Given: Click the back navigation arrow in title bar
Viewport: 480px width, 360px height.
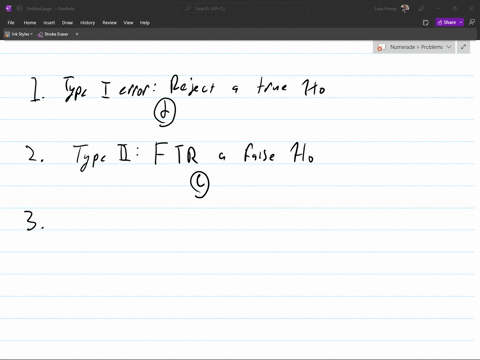Looking at the screenshot, I should [x=19, y=8].
